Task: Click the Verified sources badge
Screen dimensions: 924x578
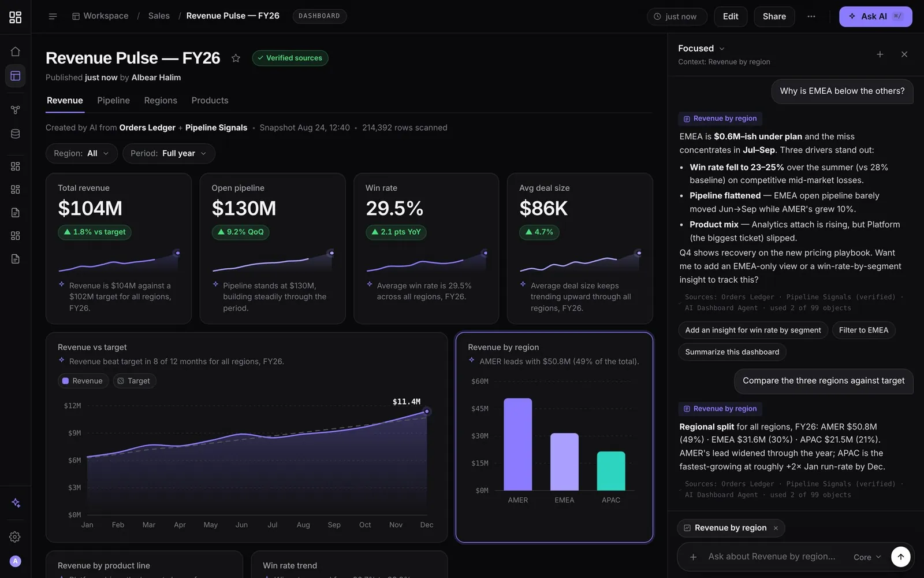Action: [290, 58]
